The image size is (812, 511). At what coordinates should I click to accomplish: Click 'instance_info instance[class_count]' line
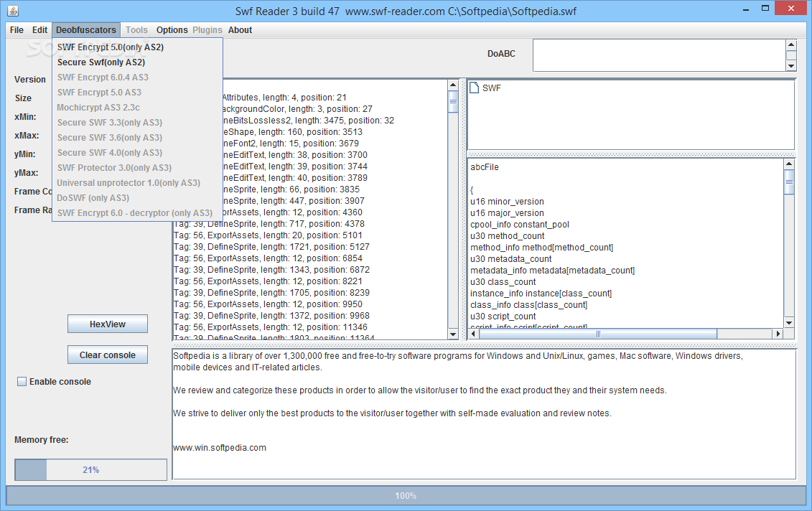tap(541, 293)
